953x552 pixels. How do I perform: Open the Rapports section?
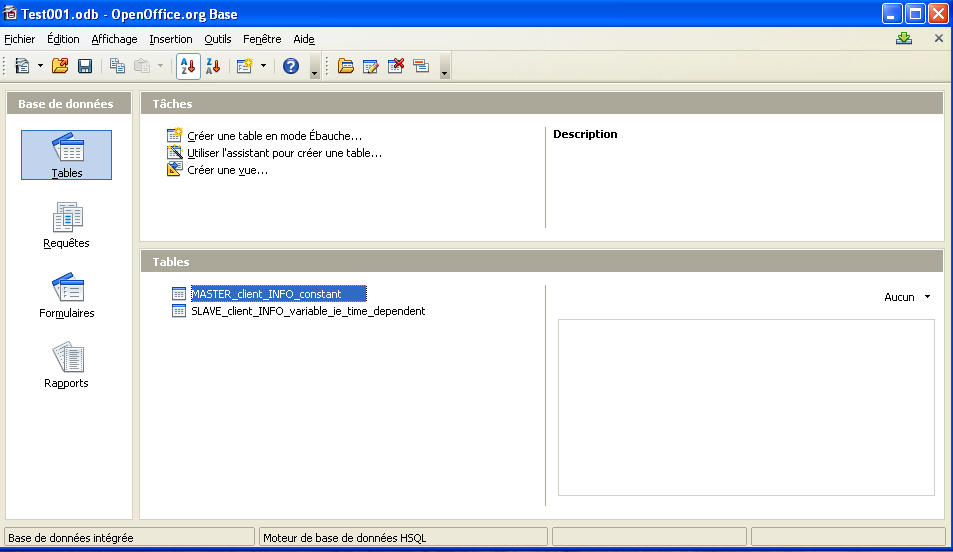pyautogui.click(x=67, y=365)
